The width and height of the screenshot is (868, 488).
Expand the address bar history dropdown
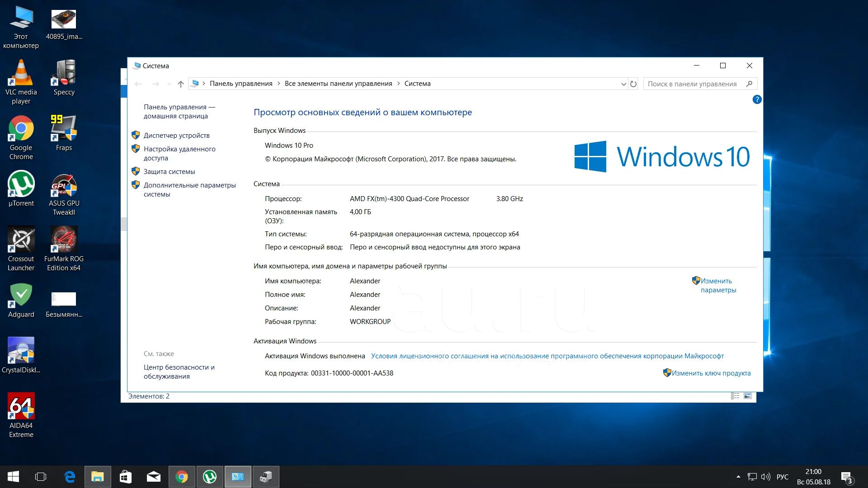[x=623, y=84]
